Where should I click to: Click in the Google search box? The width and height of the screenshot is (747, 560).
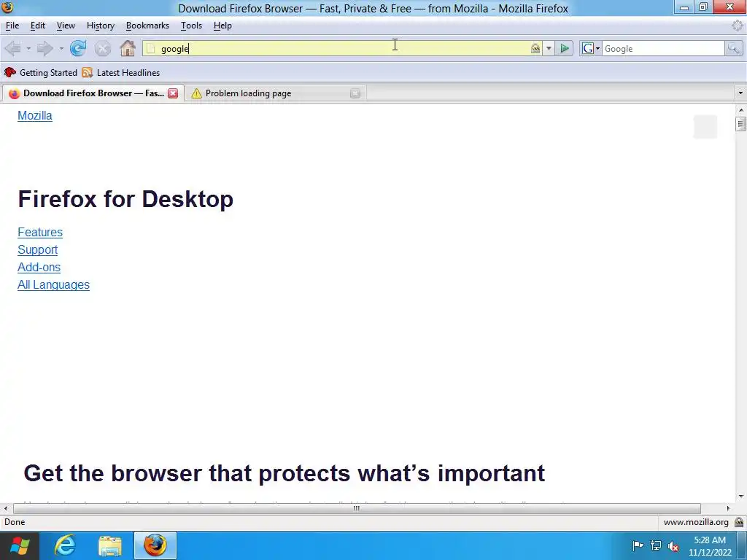663,49
